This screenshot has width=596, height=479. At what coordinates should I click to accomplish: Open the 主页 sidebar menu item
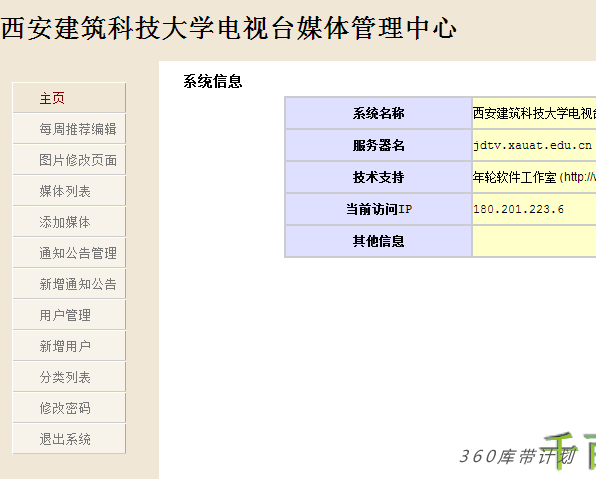[69, 98]
